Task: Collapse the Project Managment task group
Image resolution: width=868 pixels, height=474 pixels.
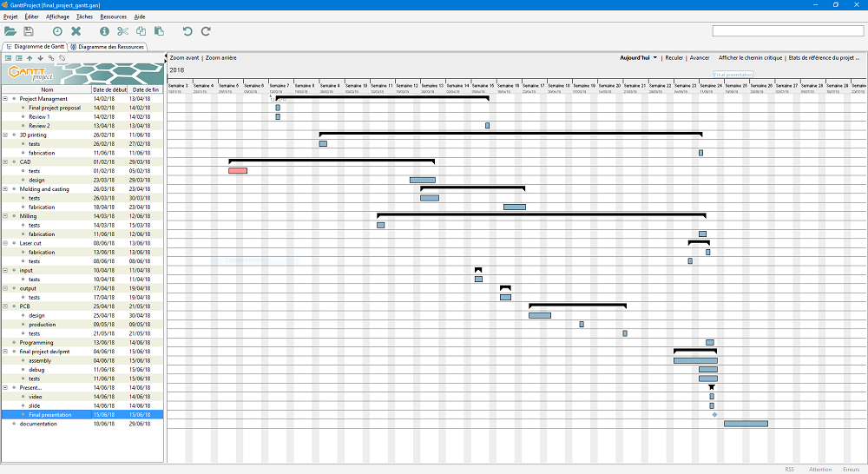Action: 5,99
